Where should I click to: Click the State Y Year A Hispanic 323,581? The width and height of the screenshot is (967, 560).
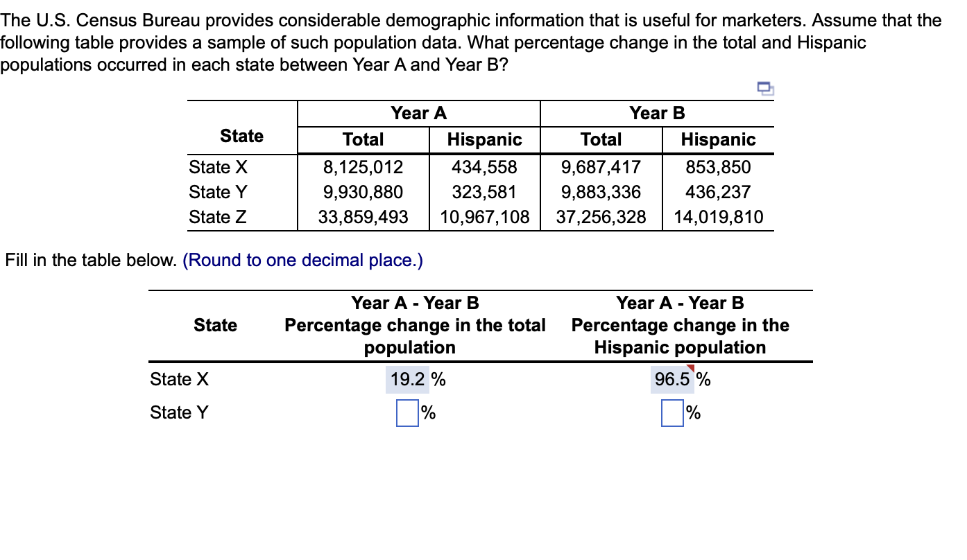click(484, 192)
